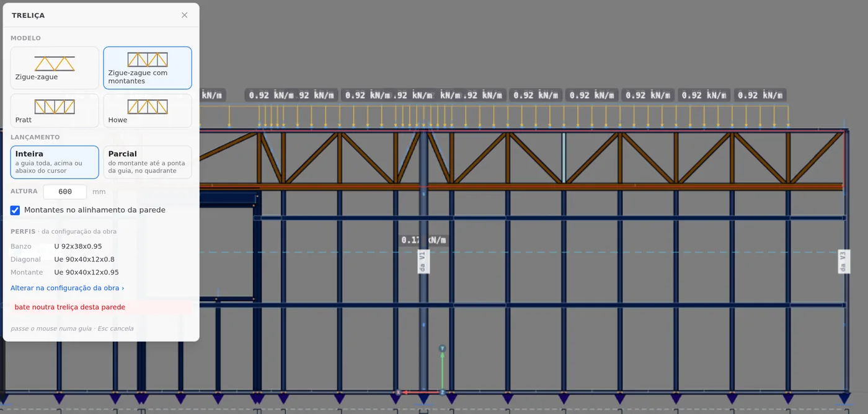This screenshot has width=868, height=414.
Task: Click the Montante profile value Ue 90x40x12x0.95
Action: 86,273
